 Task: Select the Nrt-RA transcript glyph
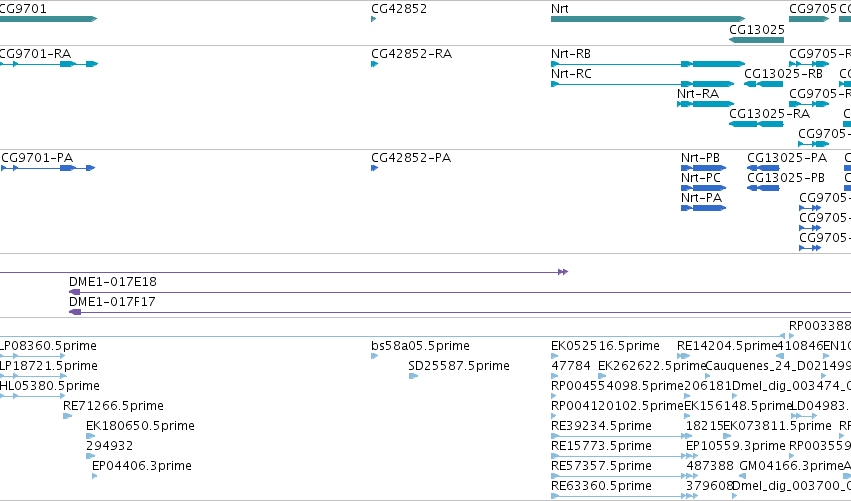point(706,104)
